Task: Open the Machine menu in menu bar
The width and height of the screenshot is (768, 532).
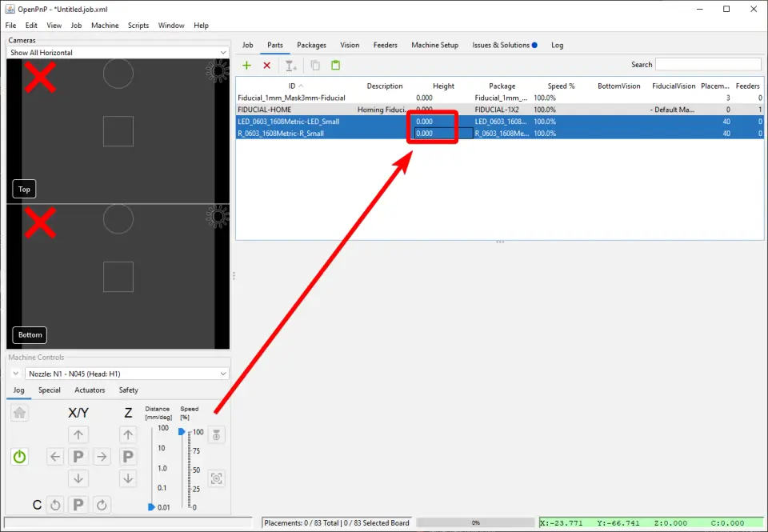Action: coord(105,26)
